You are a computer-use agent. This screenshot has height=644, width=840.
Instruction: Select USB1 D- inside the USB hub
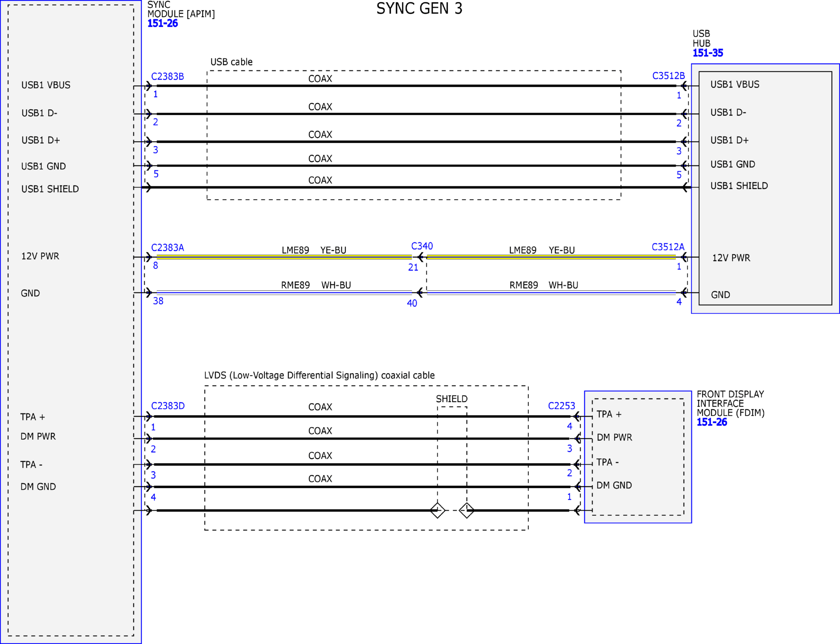click(x=728, y=112)
